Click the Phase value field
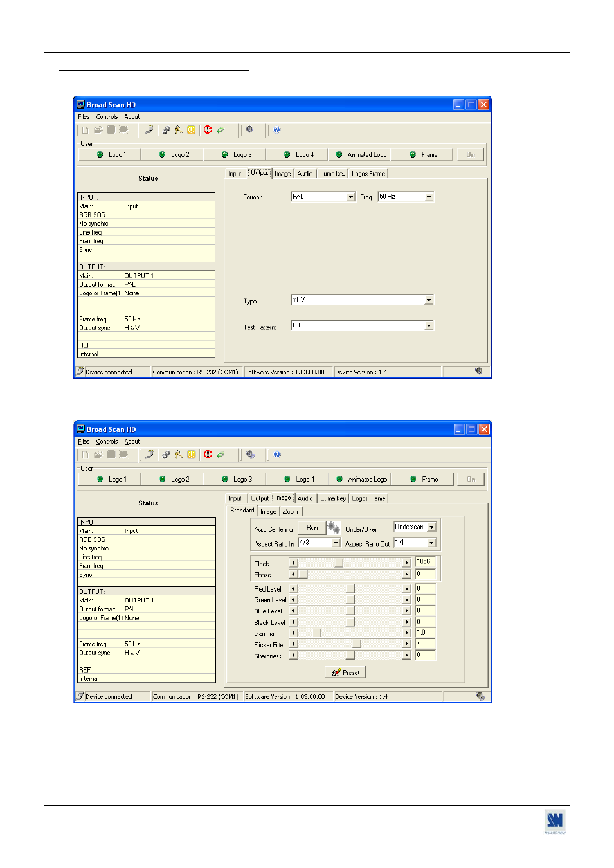The image size is (614, 868). (x=426, y=574)
